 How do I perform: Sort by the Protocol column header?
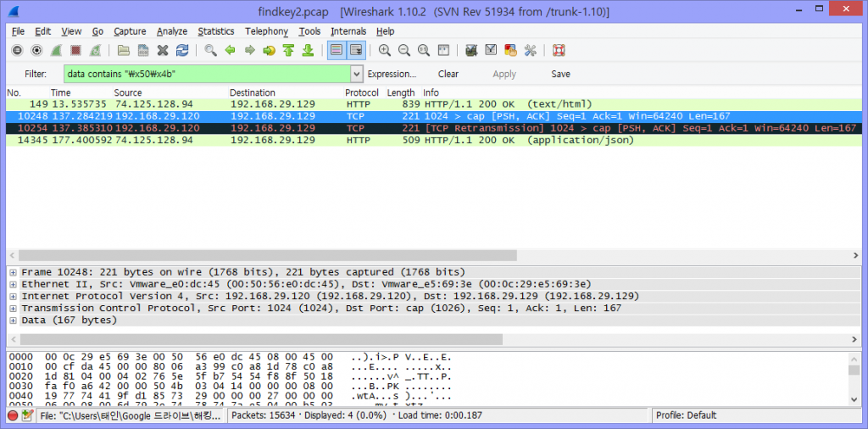[361, 92]
